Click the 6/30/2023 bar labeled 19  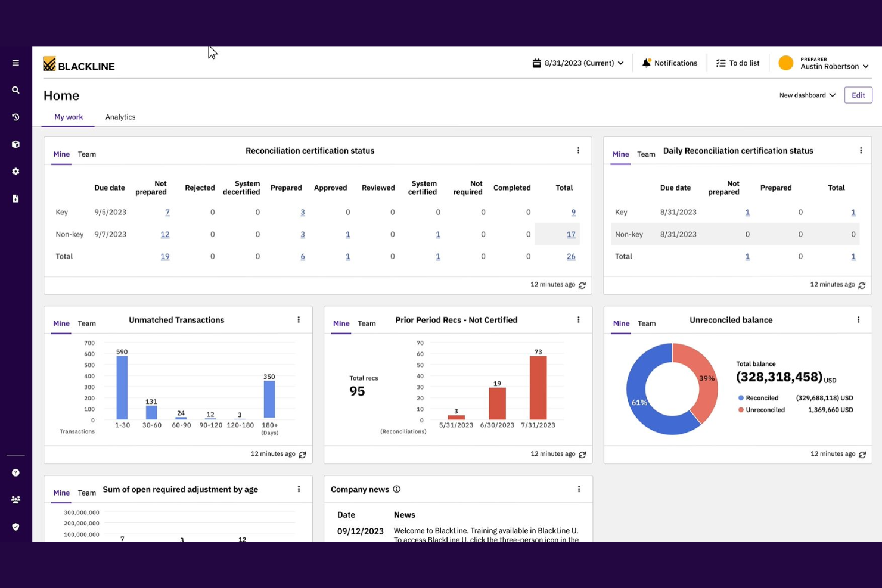[497, 404]
